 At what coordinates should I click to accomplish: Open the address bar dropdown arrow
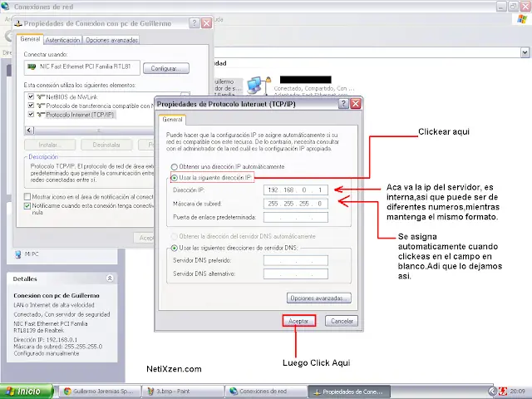click(525, 52)
